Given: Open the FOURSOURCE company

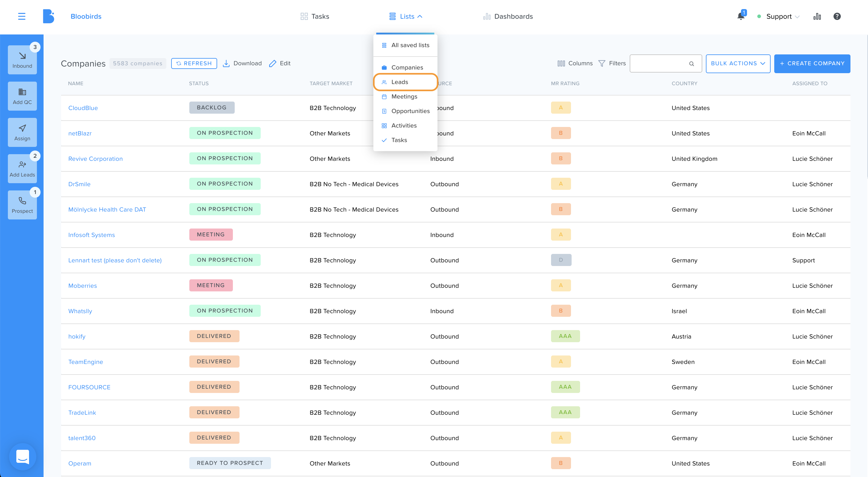Looking at the screenshot, I should click(x=89, y=388).
